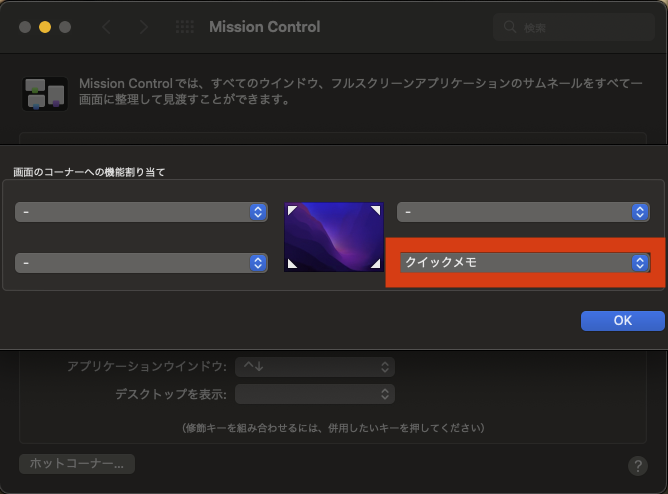Confirm hot corners with OK button
The height and width of the screenshot is (494, 668).
click(622, 320)
